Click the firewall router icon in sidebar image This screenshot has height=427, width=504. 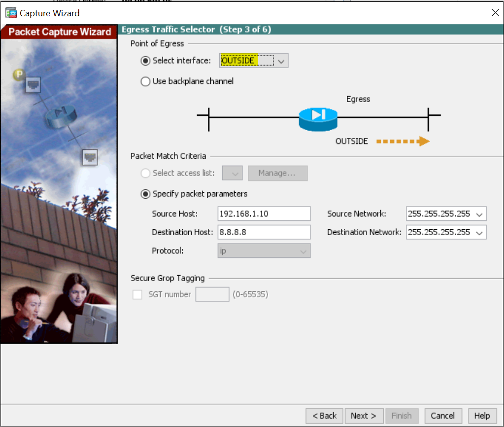[61, 116]
